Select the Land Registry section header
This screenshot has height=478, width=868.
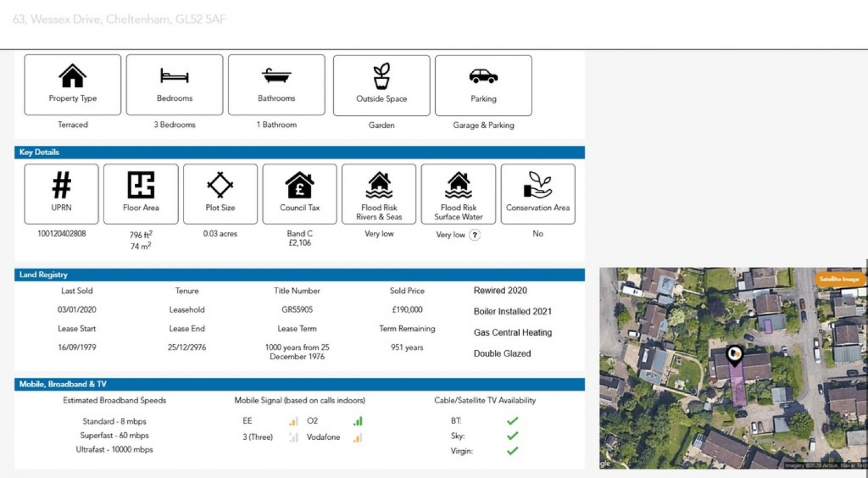(300, 274)
